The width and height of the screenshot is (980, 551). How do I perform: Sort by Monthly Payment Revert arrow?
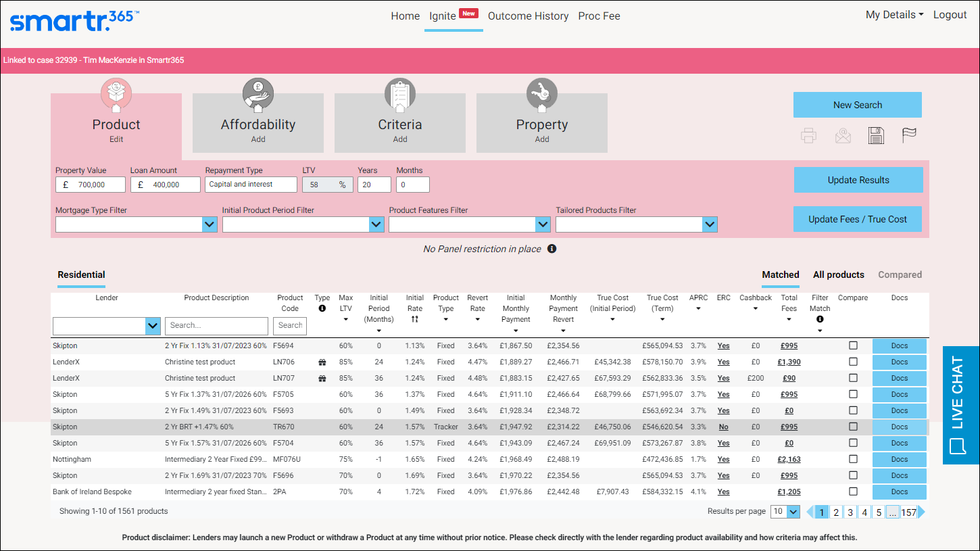pyautogui.click(x=563, y=331)
